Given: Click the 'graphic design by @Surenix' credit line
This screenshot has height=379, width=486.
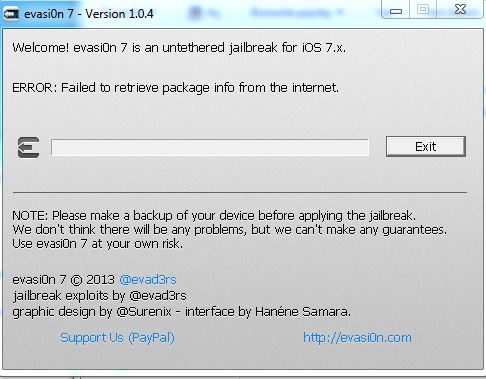Looking at the screenshot, I should click(181, 312).
